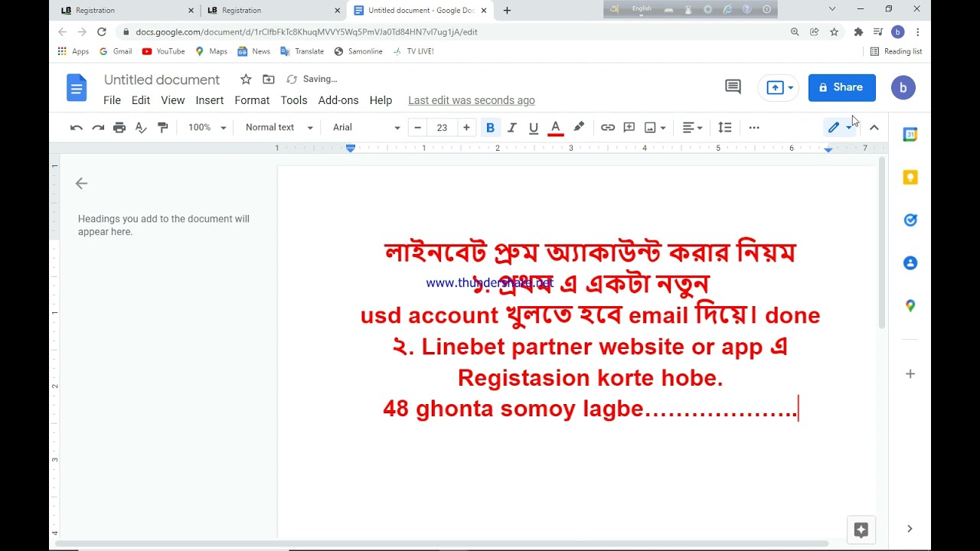Viewport: 980px width, 551px height.
Task: Open the File menu
Action: pos(112,100)
